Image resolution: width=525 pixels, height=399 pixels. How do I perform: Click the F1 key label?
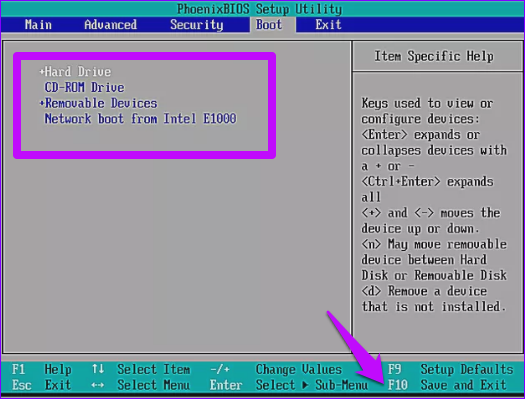pyautogui.click(x=18, y=369)
